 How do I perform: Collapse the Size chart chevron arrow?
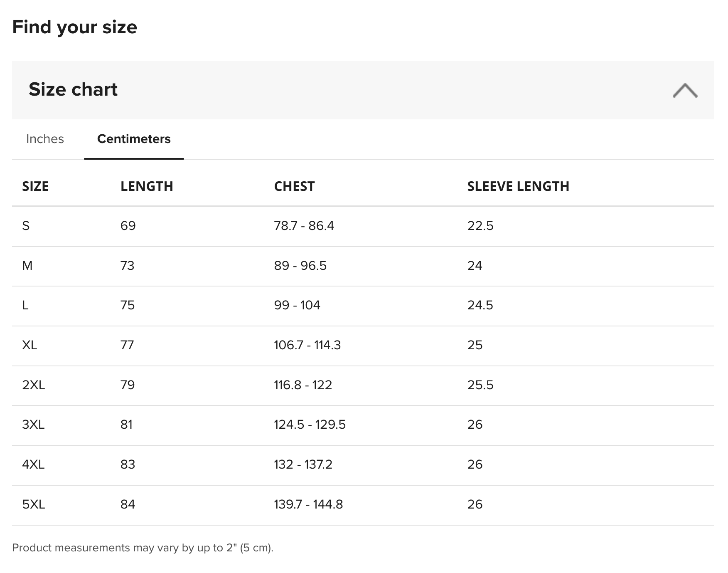(x=684, y=90)
